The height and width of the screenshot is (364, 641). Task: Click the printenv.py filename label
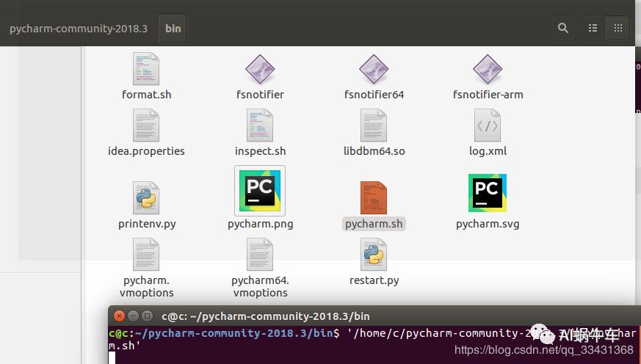pos(147,224)
